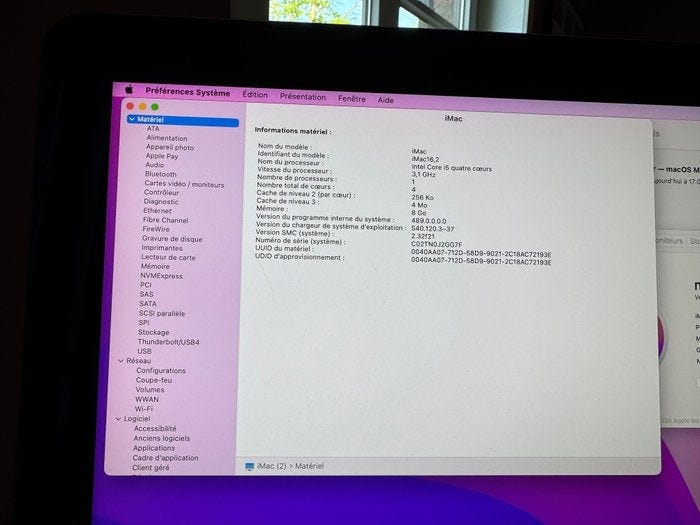Select Appareil photo in the sidebar
This screenshot has width=700, height=525.
pyautogui.click(x=170, y=147)
